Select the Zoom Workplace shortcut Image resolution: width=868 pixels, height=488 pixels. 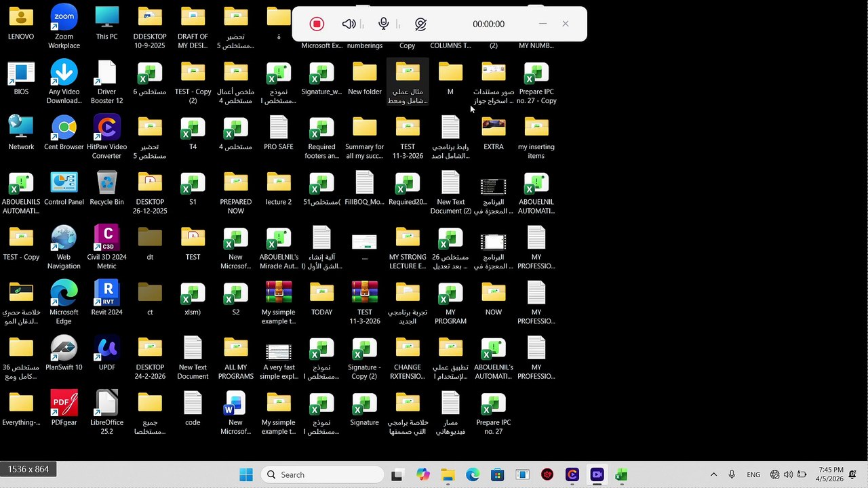[64, 27]
